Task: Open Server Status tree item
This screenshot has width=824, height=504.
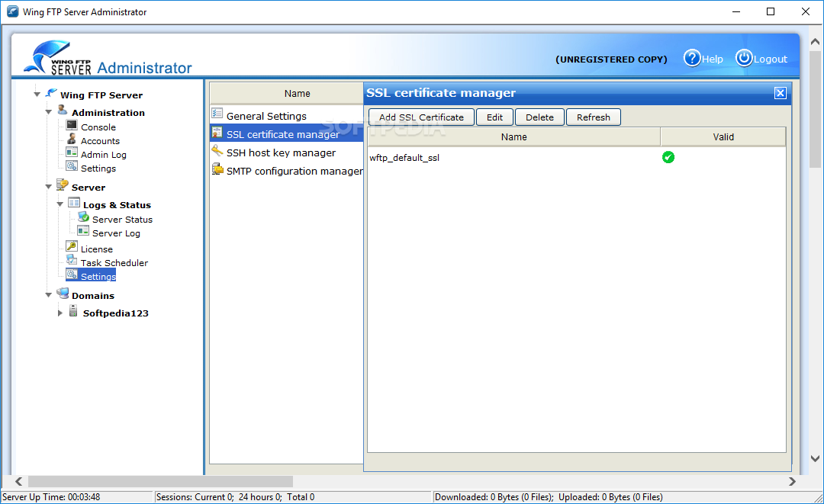Action: pyautogui.click(x=122, y=220)
